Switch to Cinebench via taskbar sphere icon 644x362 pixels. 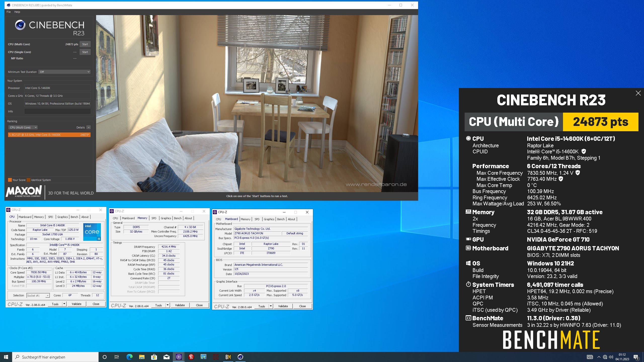(x=240, y=357)
